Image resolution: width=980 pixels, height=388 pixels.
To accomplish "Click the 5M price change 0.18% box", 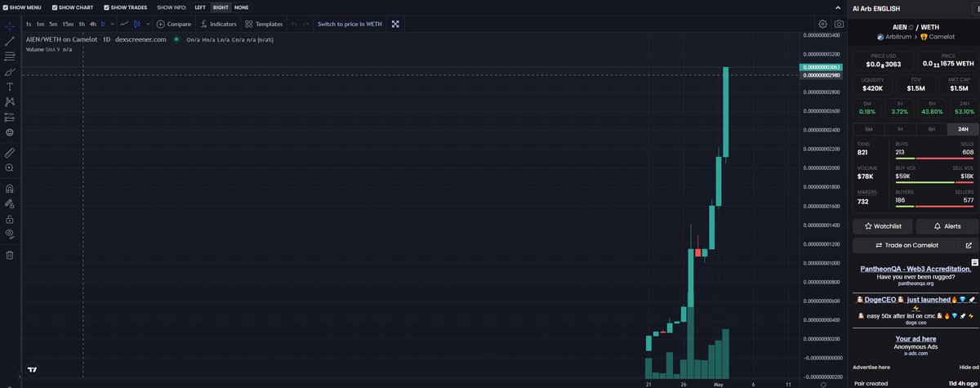I will (x=868, y=108).
